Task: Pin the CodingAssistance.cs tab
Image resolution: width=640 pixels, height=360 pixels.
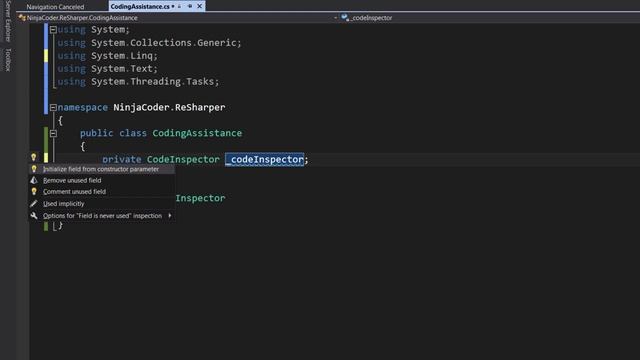Action: click(x=190, y=6)
